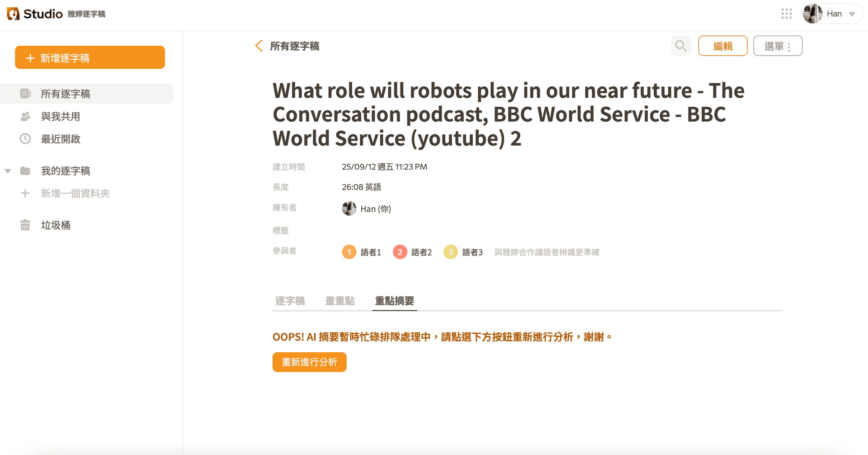Open the search magnifier icon
The image size is (868, 455).
click(x=681, y=46)
